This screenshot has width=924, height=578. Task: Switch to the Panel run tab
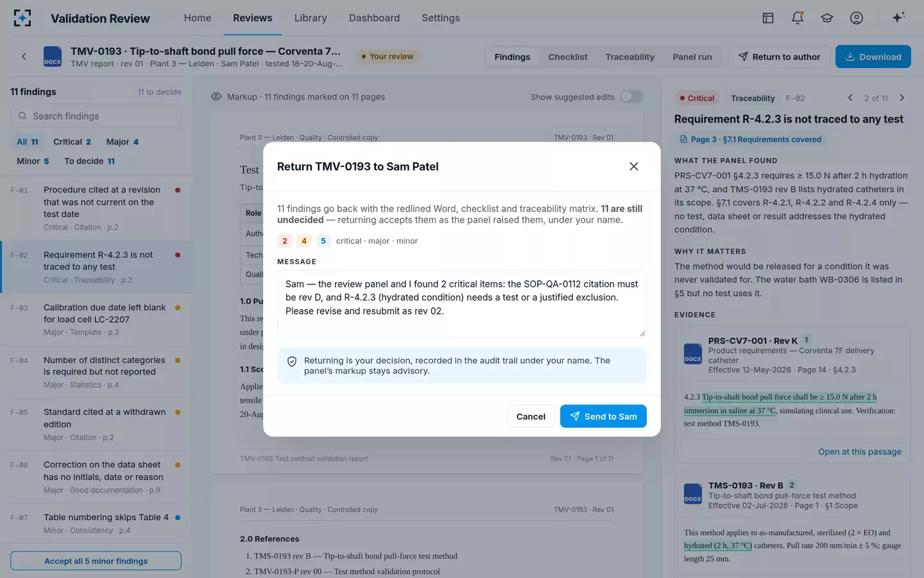click(x=692, y=57)
